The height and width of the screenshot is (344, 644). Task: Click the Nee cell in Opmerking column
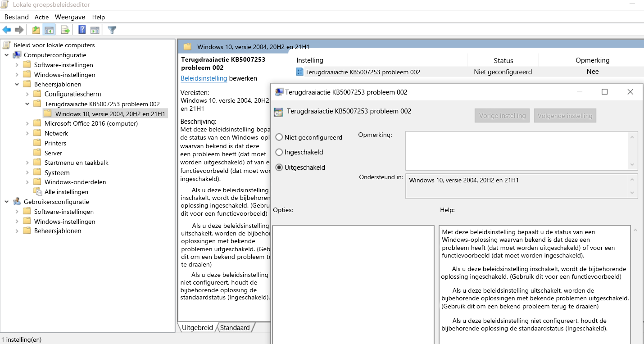593,72
